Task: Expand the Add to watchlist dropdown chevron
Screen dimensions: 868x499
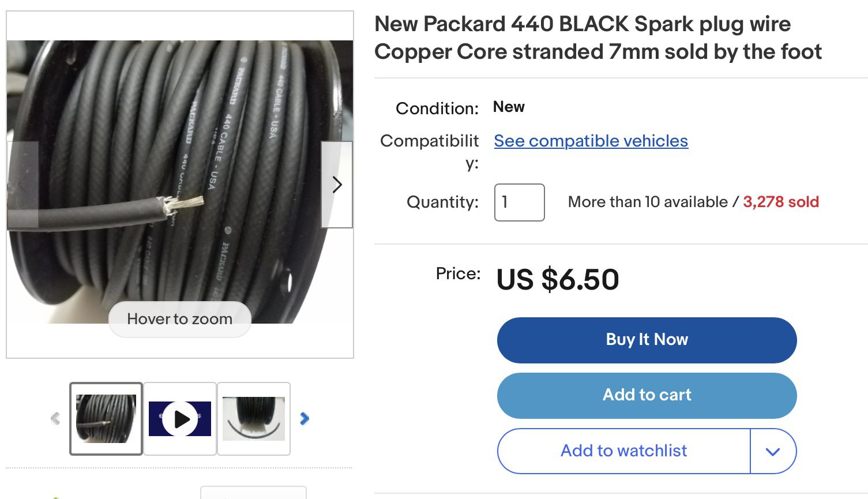Action: pos(773,451)
